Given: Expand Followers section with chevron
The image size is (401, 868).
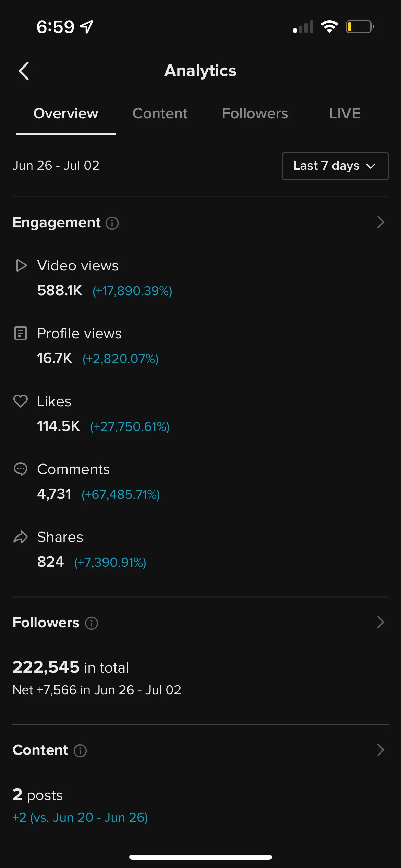Looking at the screenshot, I should [380, 622].
